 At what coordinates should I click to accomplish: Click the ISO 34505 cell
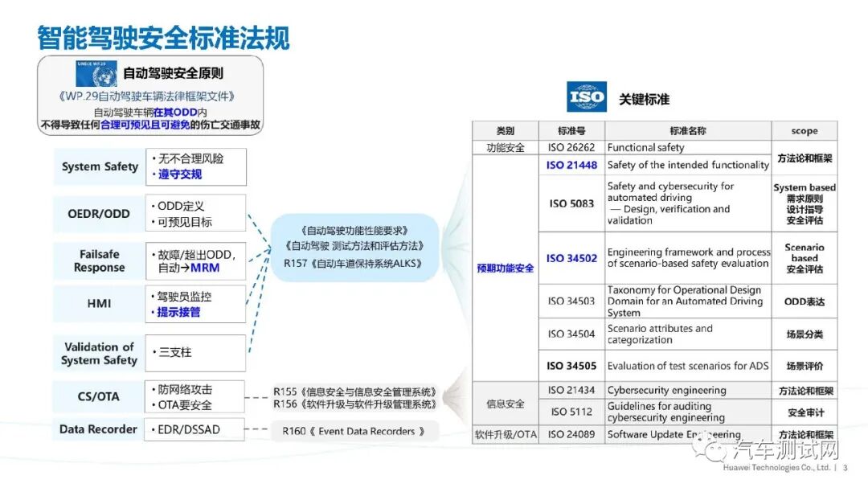[572, 366]
